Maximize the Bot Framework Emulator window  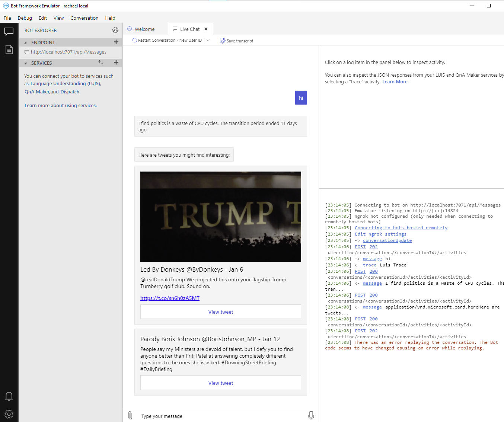(x=489, y=6)
